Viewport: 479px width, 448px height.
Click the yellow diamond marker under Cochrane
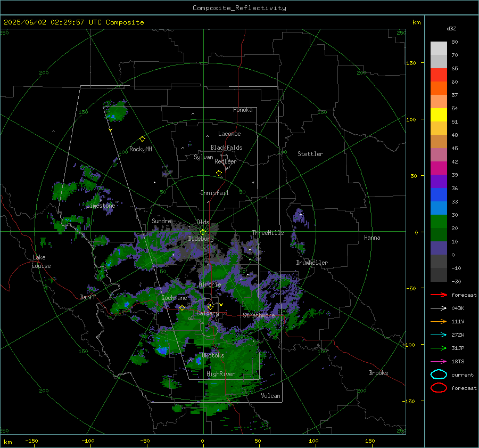(x=182, y=308)
